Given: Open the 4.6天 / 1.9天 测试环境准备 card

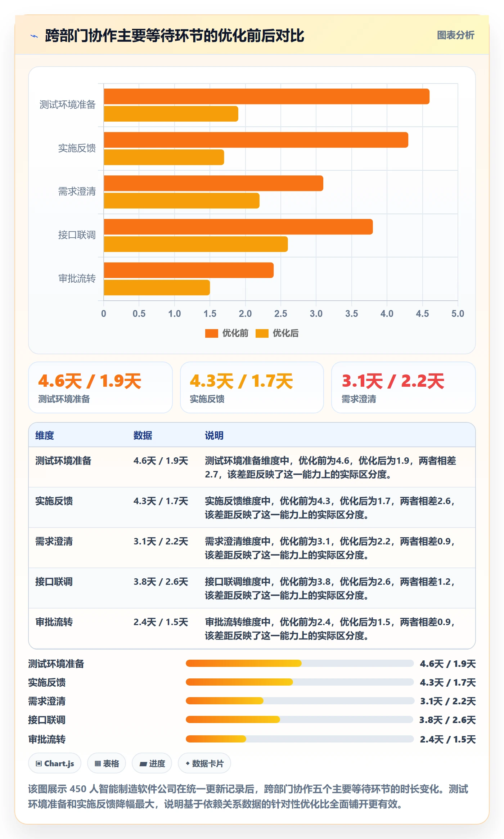Looking at the screenshot, I should [100, 387].
